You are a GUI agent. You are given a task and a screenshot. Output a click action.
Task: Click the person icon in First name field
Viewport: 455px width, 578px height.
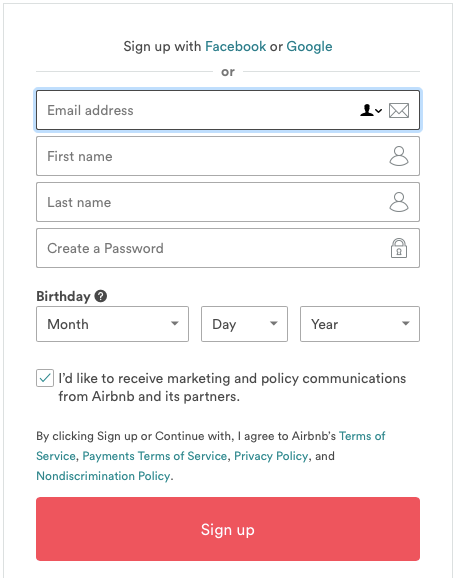point(399,156)
